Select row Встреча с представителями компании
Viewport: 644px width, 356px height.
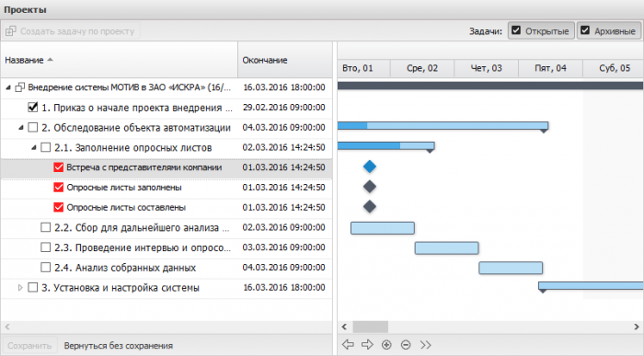(167, 167)
